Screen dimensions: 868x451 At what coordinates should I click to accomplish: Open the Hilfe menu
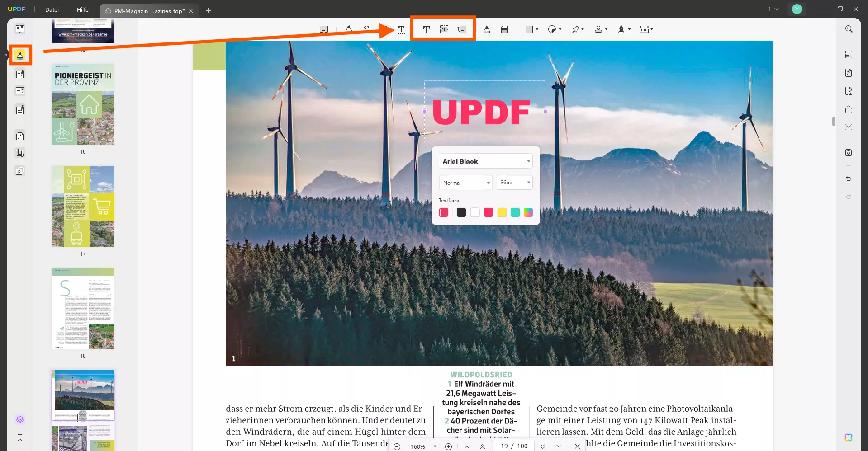pos(83,9)
